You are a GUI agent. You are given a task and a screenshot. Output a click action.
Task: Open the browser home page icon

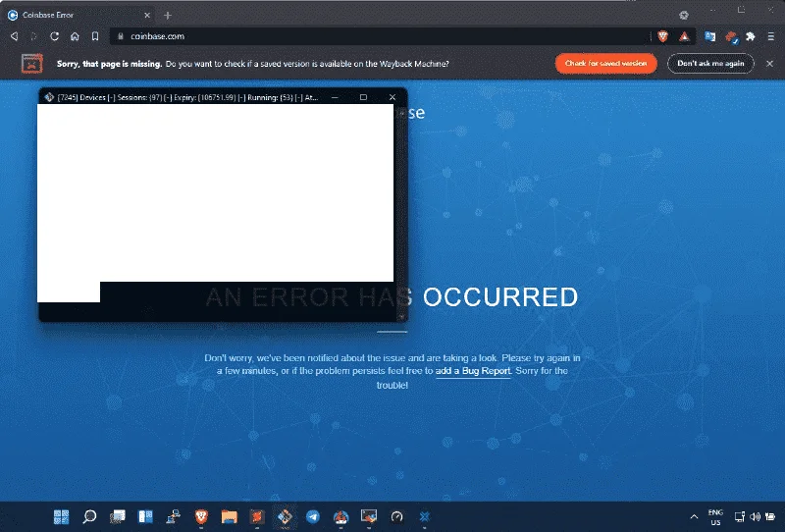click(x=75, y=36)
